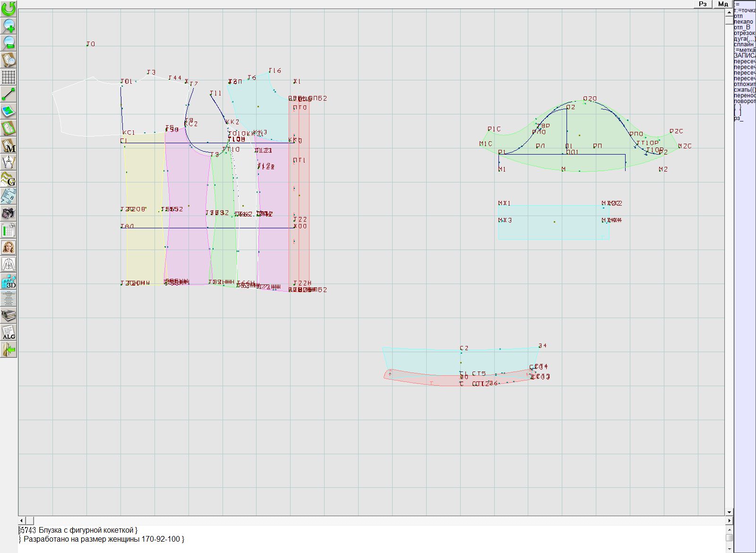Select the compass drawing tool icon

pyautogui.click(x=9, y=162)
